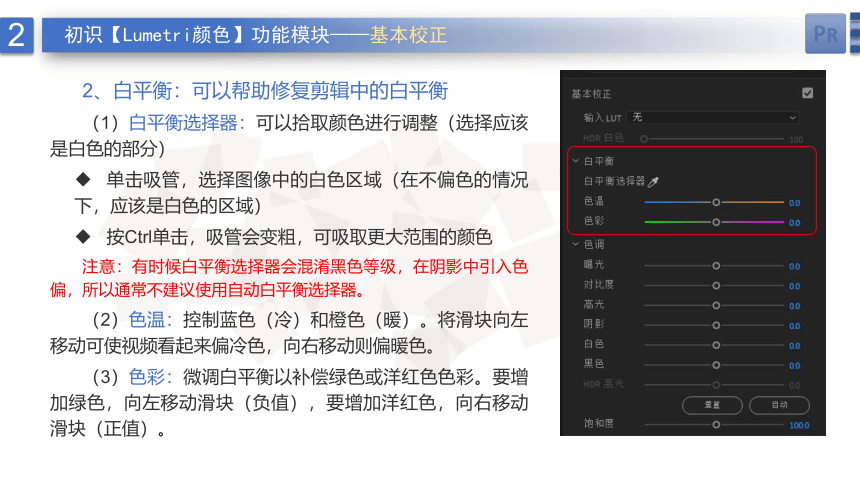
Task: Click the 色彩 value 0.0
Action: click(794, 223)
